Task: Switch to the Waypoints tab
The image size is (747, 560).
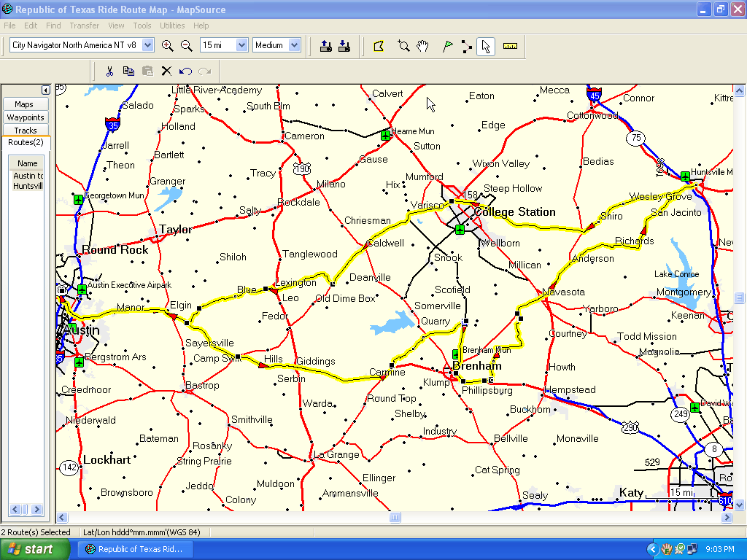Action: coord(26,117)
